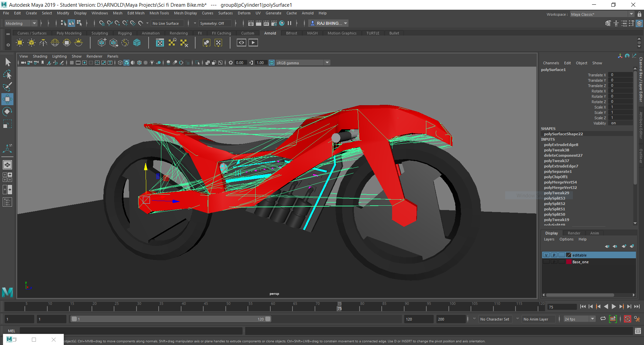Open the Script Editor icon
This screenshot has height=345, width=644.
coord(638,331)
